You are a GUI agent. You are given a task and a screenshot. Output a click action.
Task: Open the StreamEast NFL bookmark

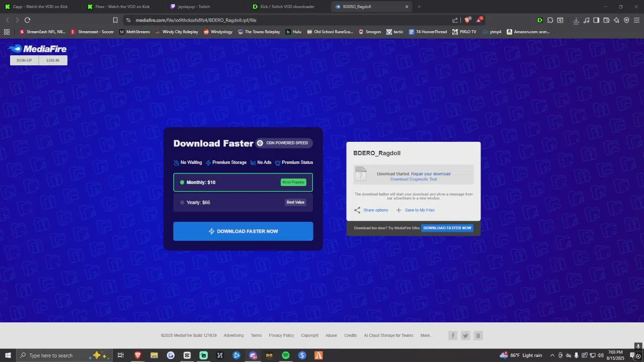[42, 32]
